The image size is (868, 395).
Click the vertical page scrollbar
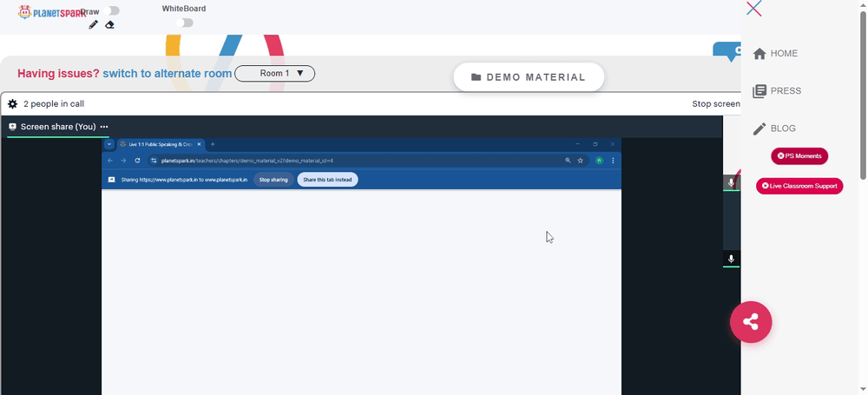pos(863,94)
